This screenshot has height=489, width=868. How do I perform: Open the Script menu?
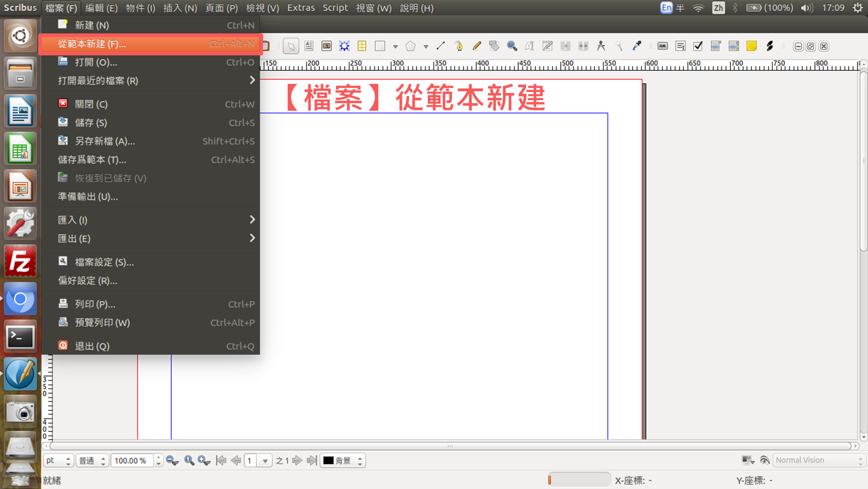335,8
